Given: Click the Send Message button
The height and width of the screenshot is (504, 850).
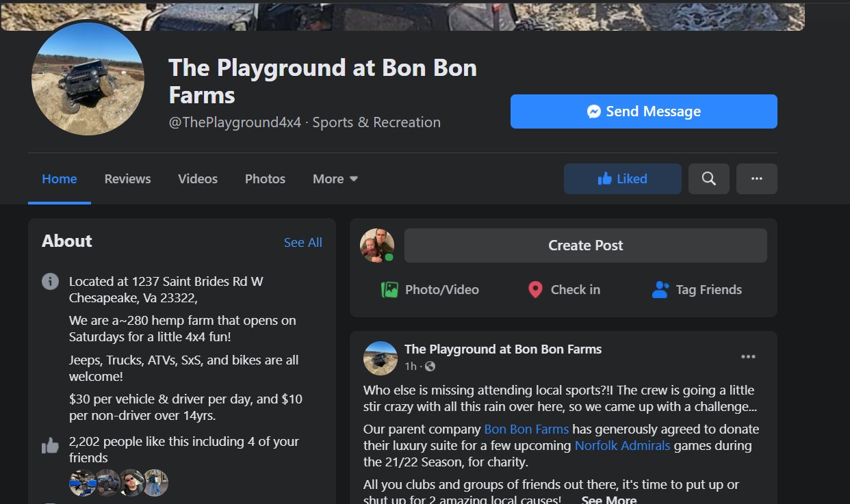Looking at the screenshot, I should (x=643, y=111).
